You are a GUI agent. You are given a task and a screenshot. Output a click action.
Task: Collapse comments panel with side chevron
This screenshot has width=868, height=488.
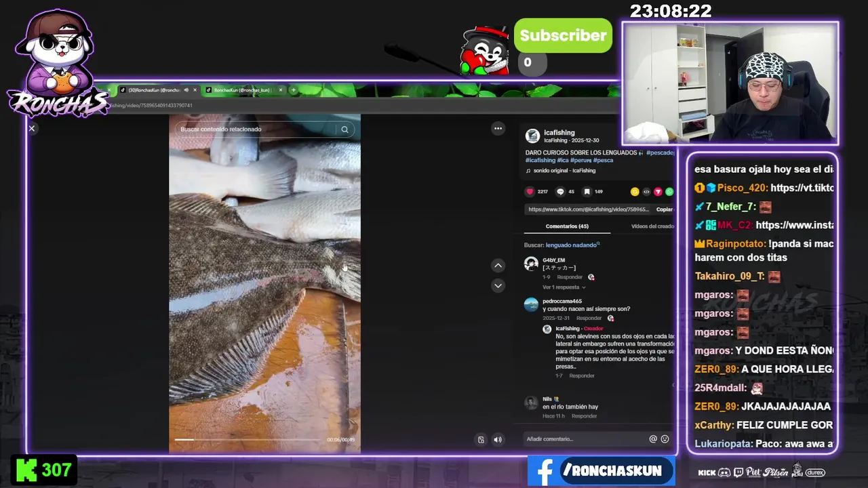pyautogui.click(x=673, y=385)
